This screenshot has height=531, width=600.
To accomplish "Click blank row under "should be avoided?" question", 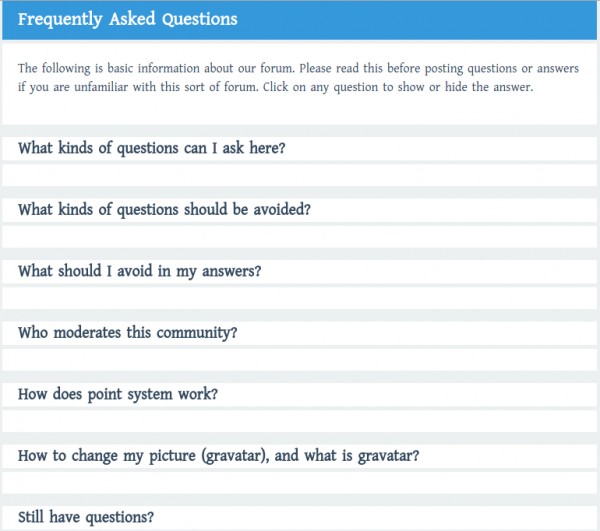I will point(300,236).
